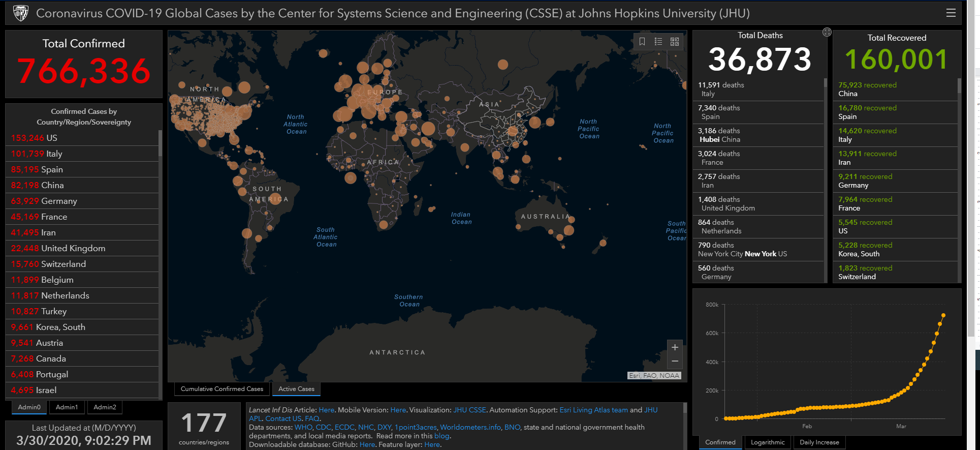Screen dimensions: 980x450
Task: Open the Mobile Version 'Here' link
Action: 398,410
